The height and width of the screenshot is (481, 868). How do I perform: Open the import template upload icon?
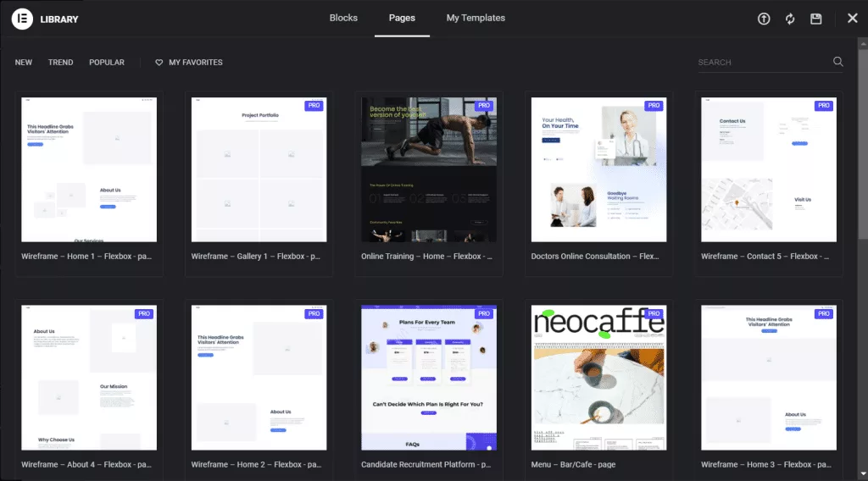click(764, 19)
